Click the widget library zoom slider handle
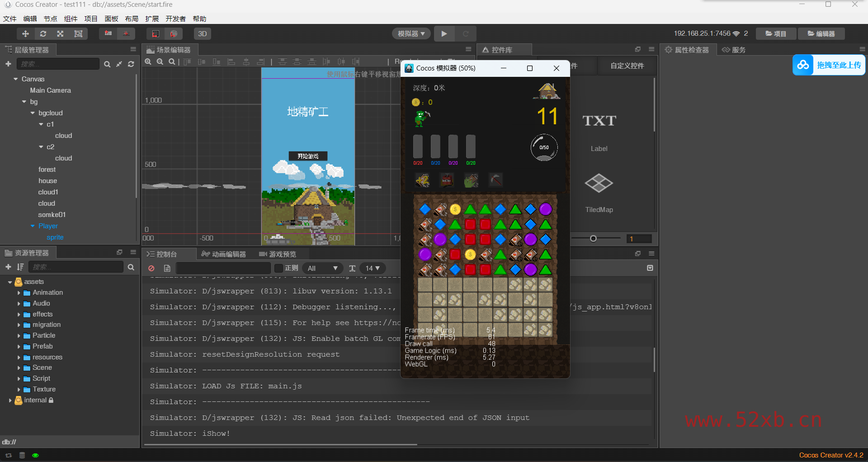The image size is (868, 462). pyautogui.click(x=593, y=239)
